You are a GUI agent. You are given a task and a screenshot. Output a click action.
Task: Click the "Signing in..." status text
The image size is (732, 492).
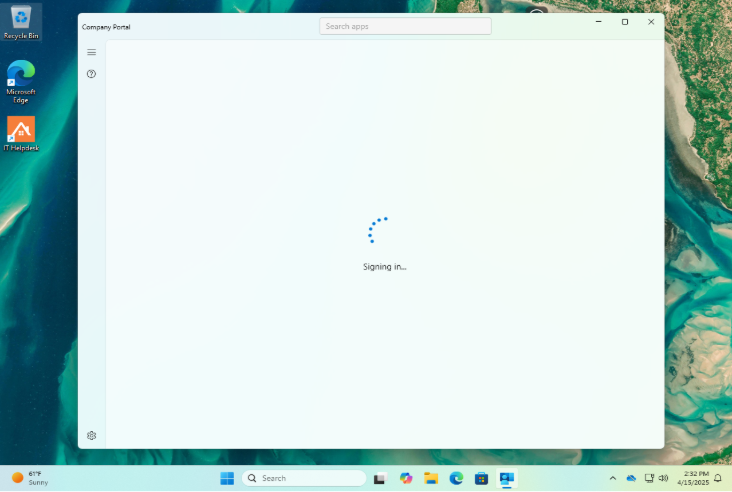tap(385, 267)
